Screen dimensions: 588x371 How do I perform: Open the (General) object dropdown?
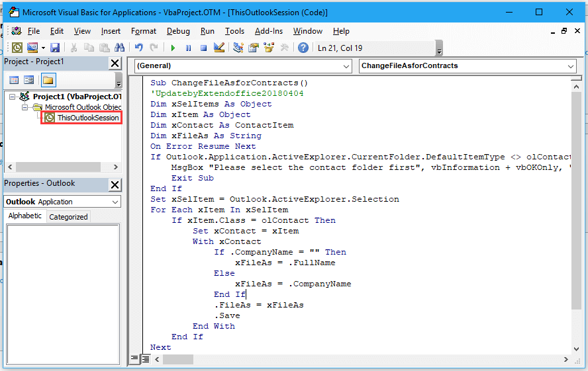(242, 66)
